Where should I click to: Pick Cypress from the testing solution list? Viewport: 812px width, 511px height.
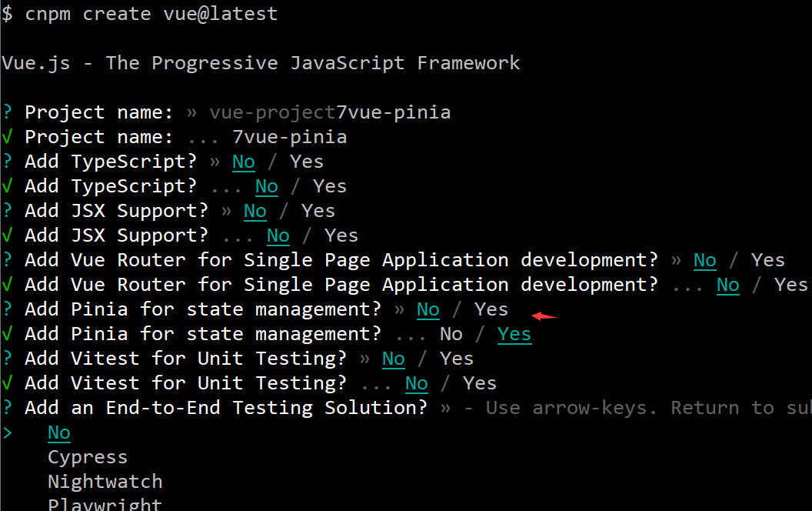(x=88, y=457)
